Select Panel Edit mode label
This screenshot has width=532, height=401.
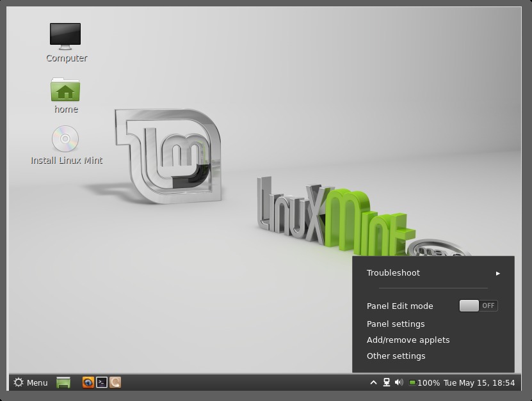399,306
